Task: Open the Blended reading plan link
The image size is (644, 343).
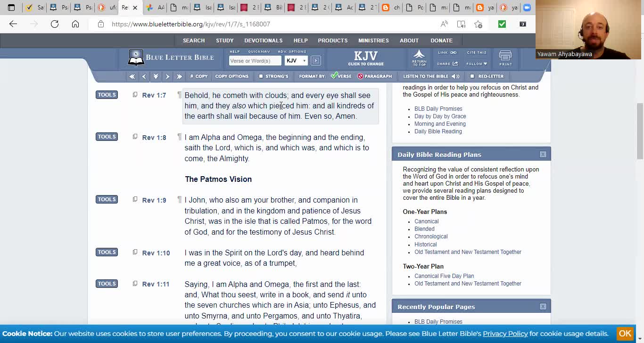Action: 424,229
